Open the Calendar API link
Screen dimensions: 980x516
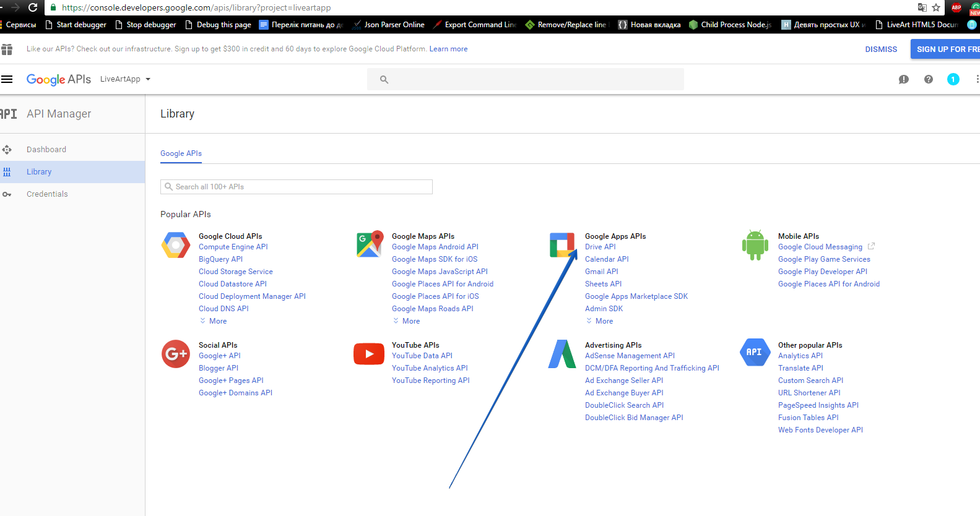[607, 259]
